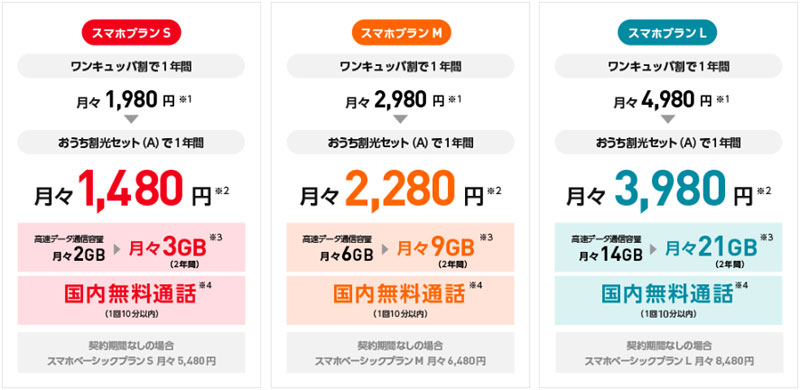Click the large teal 3,980 price
The height and width of the screenshot is (390, 800).
(669, 191)
